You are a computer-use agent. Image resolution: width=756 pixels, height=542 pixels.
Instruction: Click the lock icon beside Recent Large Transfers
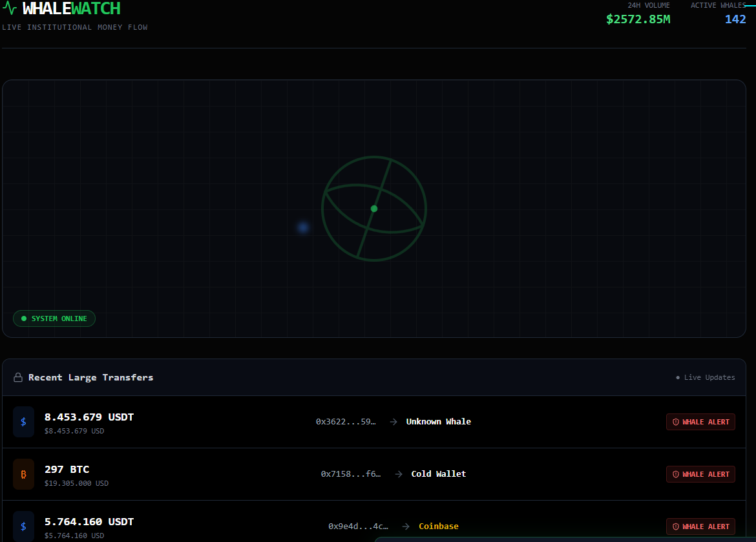17,377
